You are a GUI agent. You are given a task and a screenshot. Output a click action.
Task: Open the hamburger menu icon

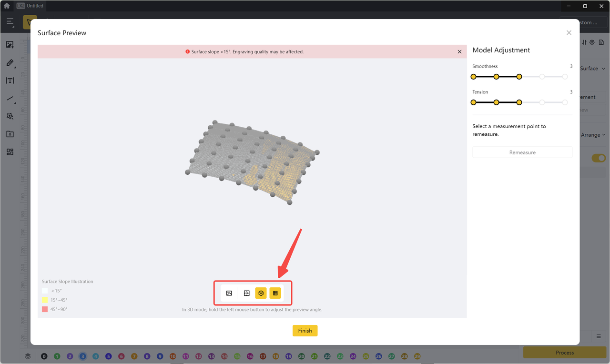tap(10, 22)
